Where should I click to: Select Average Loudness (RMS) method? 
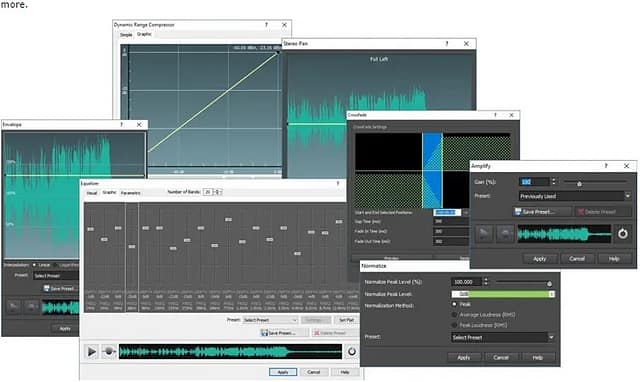454,315
